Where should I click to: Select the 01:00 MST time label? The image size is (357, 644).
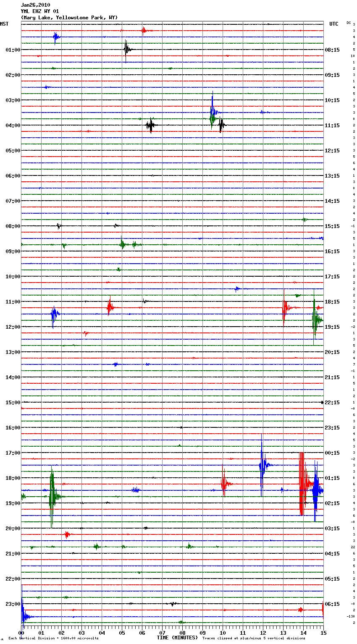click(13, 50)
